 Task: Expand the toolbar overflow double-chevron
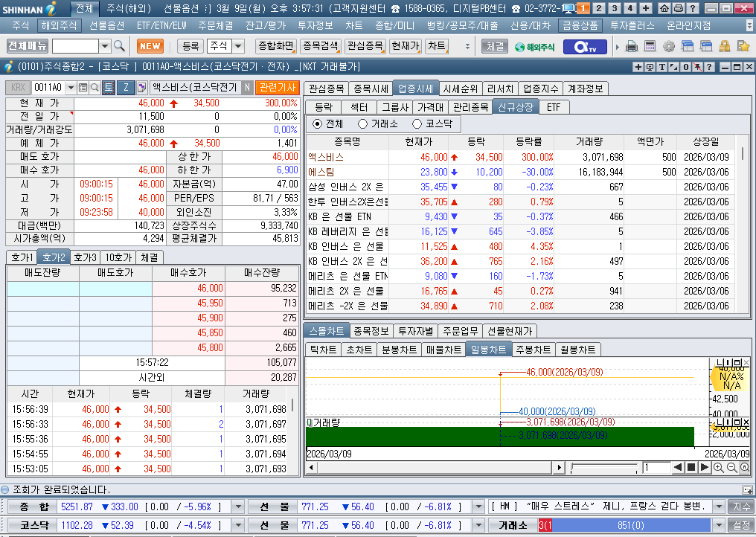pyautogui.click(x=467, y=47)
